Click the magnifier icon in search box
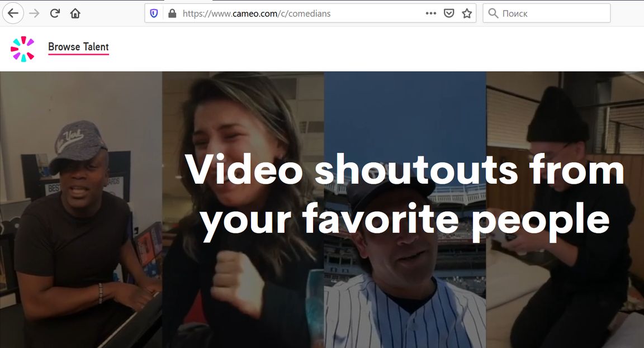 493,13
